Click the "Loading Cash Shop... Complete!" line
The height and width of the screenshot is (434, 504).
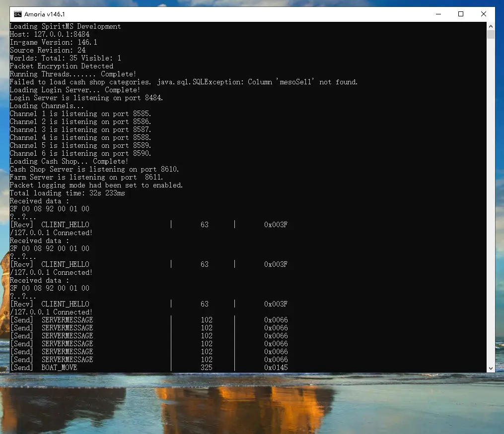click(x=69, y=162)
